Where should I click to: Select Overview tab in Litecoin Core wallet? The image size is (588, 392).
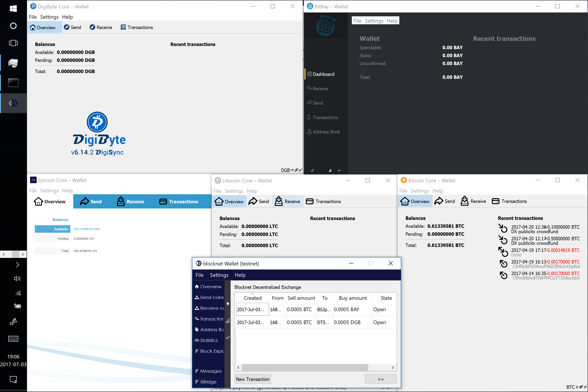click(x=229, y=202)
